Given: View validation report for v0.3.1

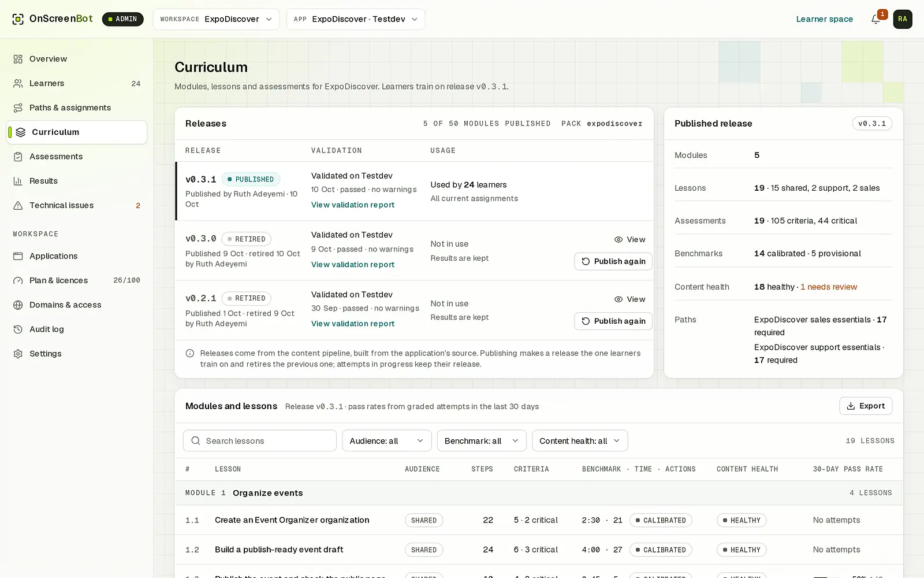Looking at the screenshot, I should point(353,205).
